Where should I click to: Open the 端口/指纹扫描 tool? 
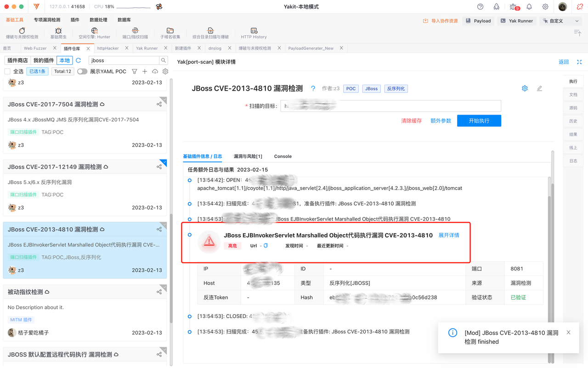[135, 34]
